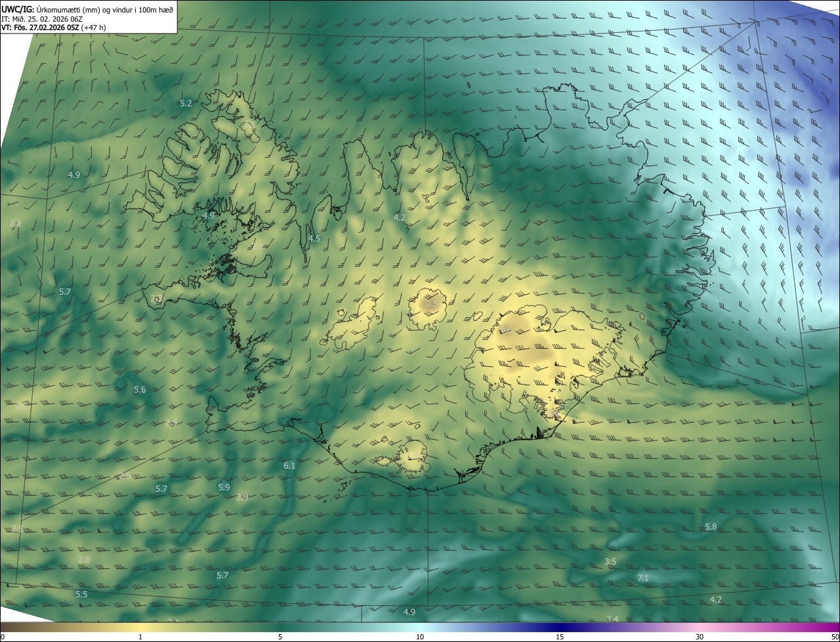This screenshot has height=642, width=840.
Task: Click the 6.1 value label
Action: 289,465
